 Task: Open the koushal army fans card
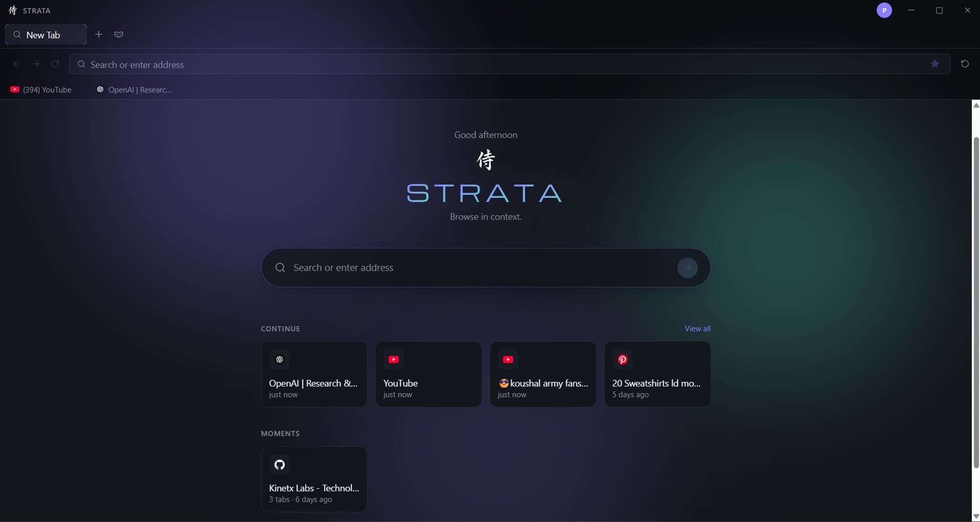tap(543, 374)
